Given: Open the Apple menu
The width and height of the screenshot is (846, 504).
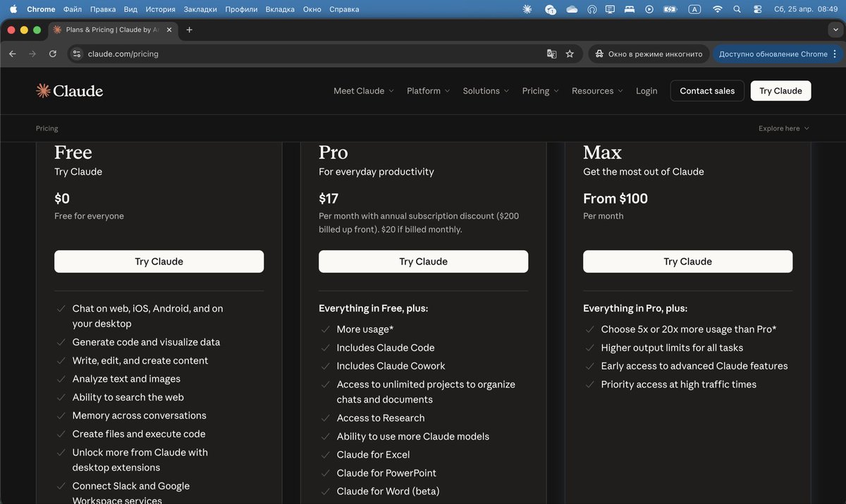Looking at the screenshot, I should [13, 9].
